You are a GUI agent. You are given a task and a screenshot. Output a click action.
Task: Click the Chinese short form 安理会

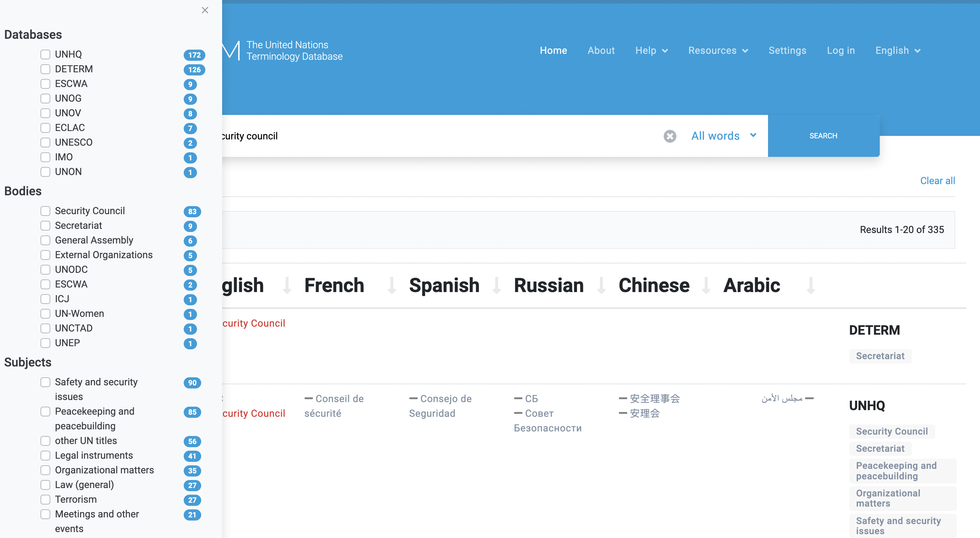644,414
